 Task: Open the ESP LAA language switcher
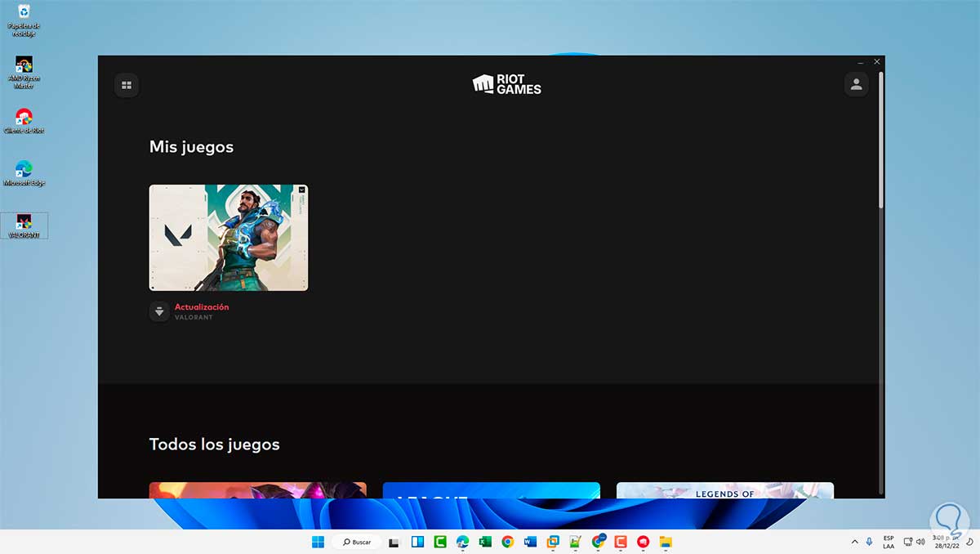(x=889, y=542)
